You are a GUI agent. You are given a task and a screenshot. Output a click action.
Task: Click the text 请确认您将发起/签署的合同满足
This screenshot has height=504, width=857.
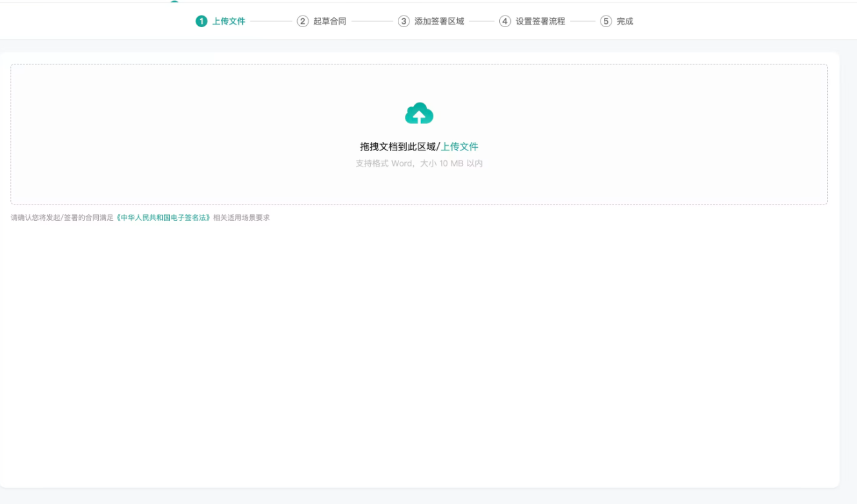tap(62, 217)
